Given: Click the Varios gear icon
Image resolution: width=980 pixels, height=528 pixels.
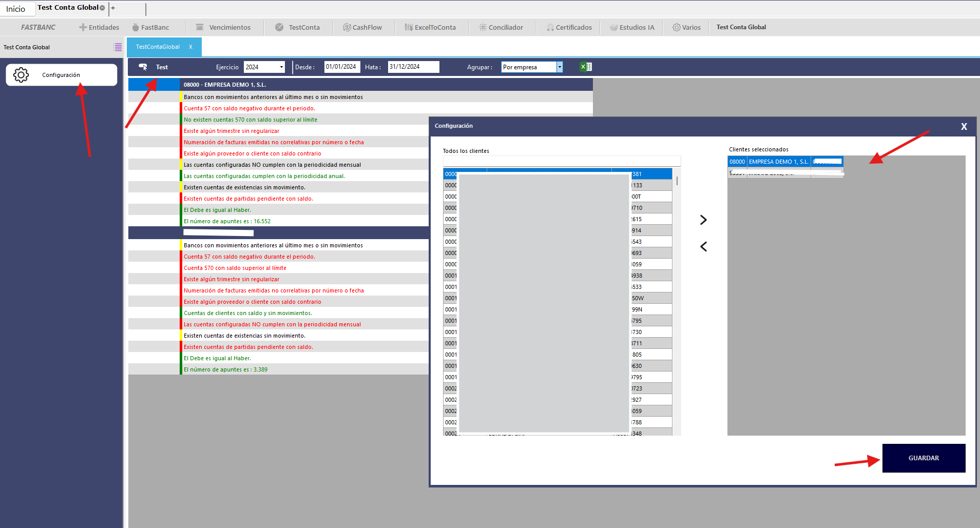Looking at the screenshot, I should pyautogui.click(x=677, y=27).
